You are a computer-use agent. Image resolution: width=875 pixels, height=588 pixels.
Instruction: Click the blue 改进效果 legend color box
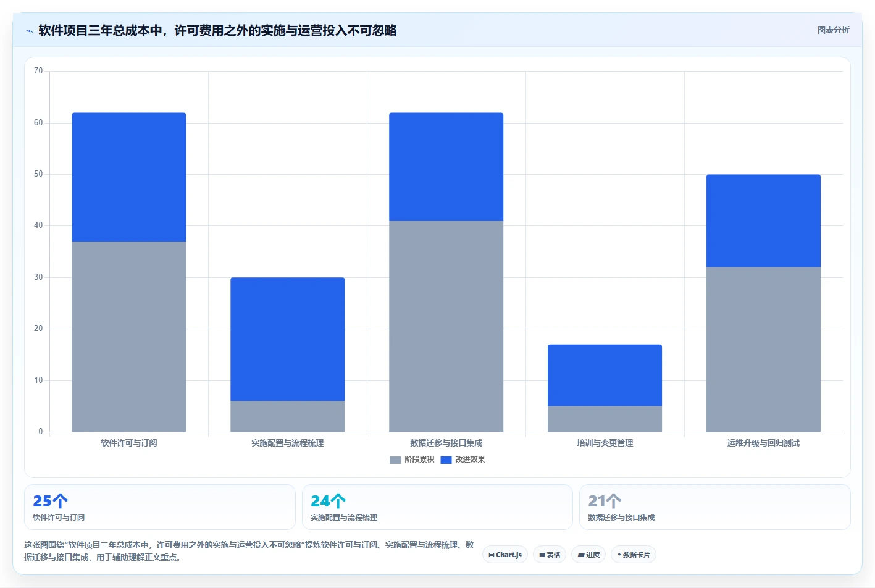tap(446, 460)
